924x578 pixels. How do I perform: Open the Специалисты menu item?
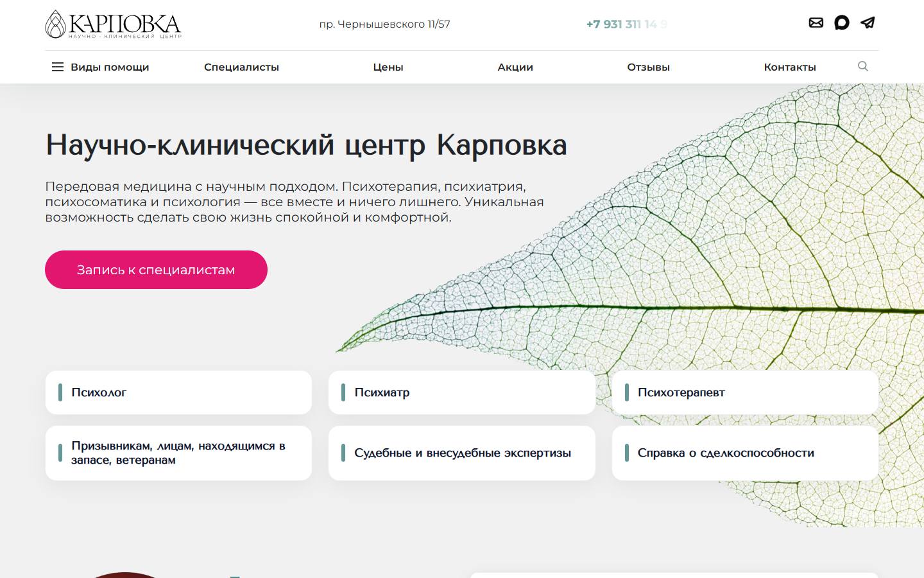click(x=241, y=67)
